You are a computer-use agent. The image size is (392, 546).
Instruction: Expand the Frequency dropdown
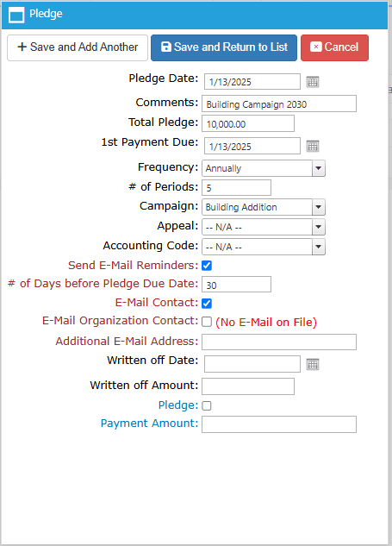264,168
